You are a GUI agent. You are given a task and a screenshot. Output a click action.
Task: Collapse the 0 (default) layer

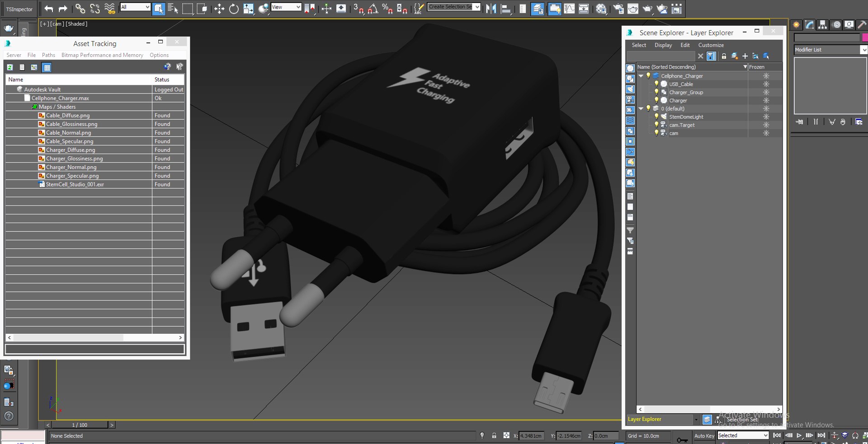[641, 108]
